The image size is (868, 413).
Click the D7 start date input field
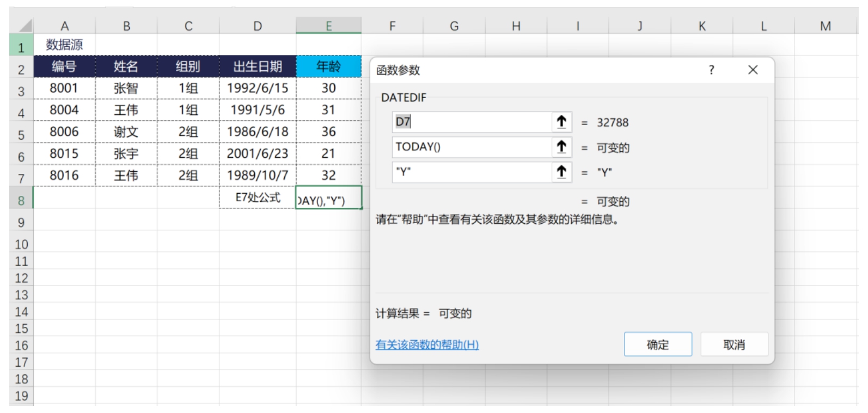click(472, 122)
